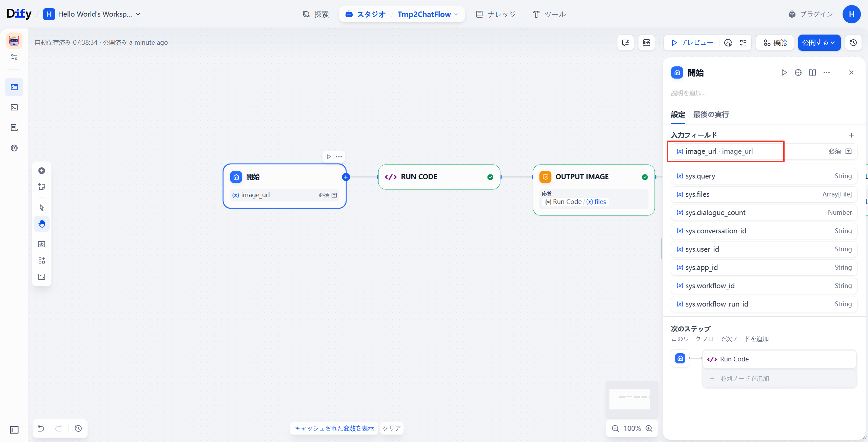868x442 pixels.
Task: Click the プレビュー preview button
Action: [692, 43]
